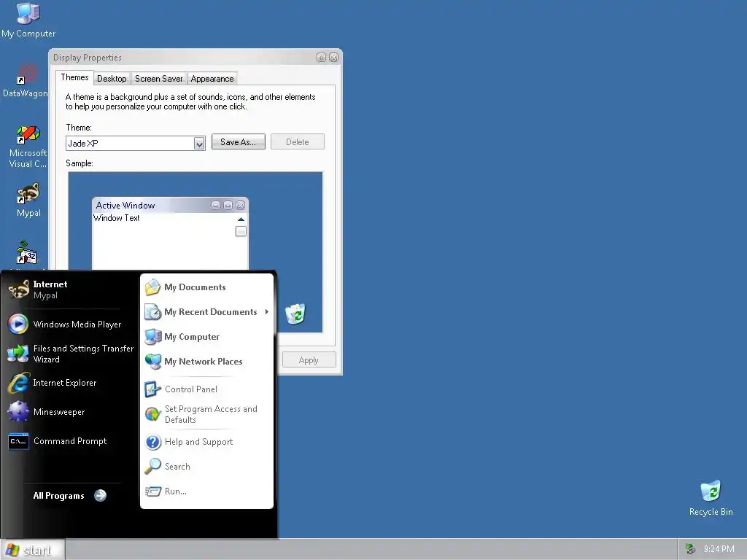The image size is (747, 560).
Task: Open My Network Places in start menu
Action: click(206, 362)
